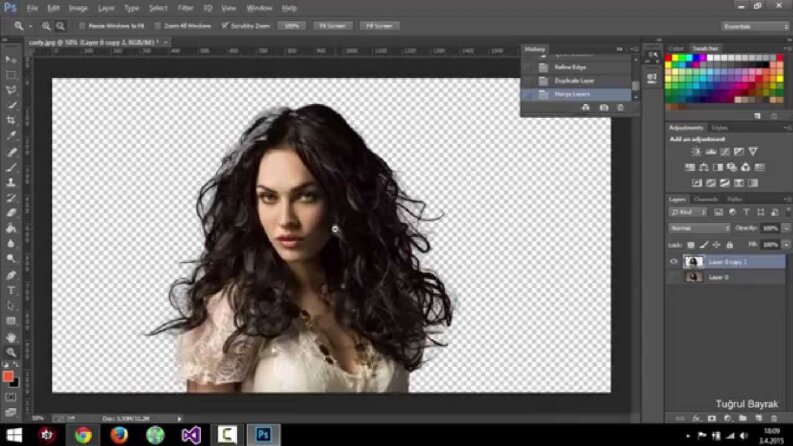Viewport: 793px width, 446px height.
Task: Click the Fit Screen button
Action: (x=332, y=26)
